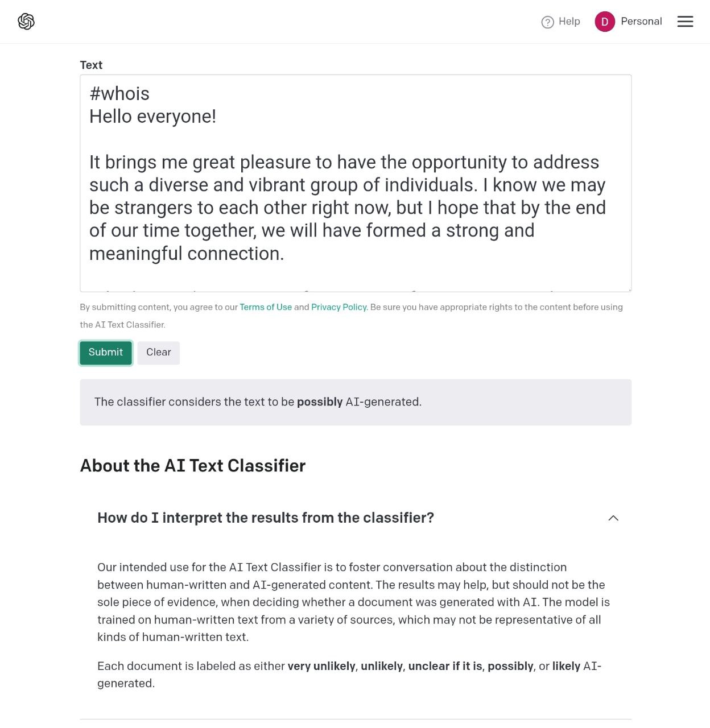
Task: Click the Personal account label
Action: [x=641, y=22]
